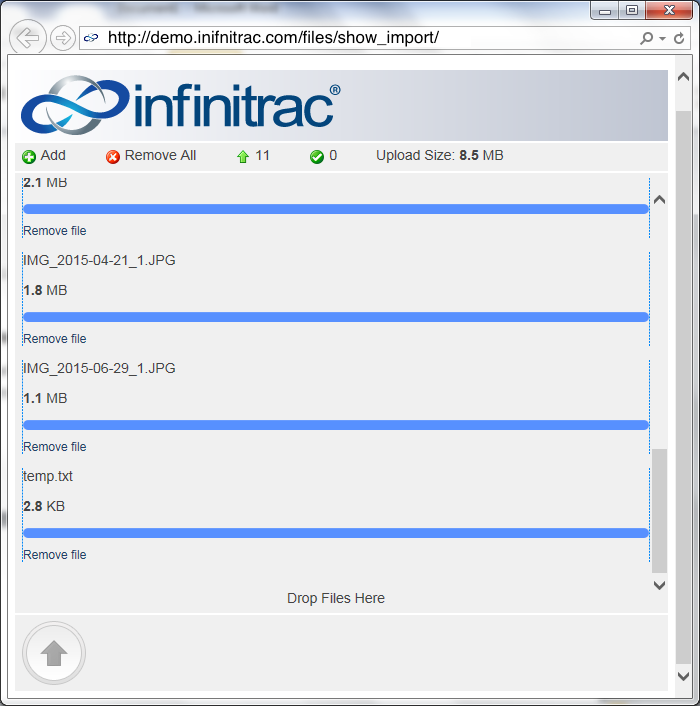Image resolution: width=700 pixels, height=706 pixels.
Task: Click the address bar URL field
Action: [360, 38]
